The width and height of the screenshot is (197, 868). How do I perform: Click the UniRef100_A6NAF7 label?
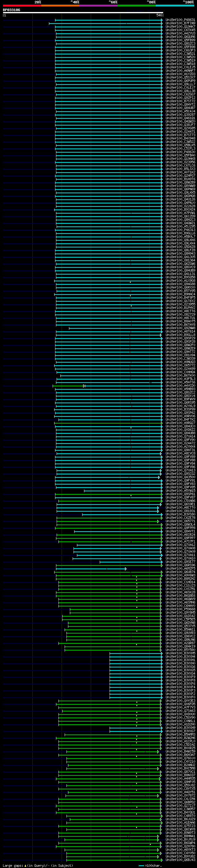point(180,71)
